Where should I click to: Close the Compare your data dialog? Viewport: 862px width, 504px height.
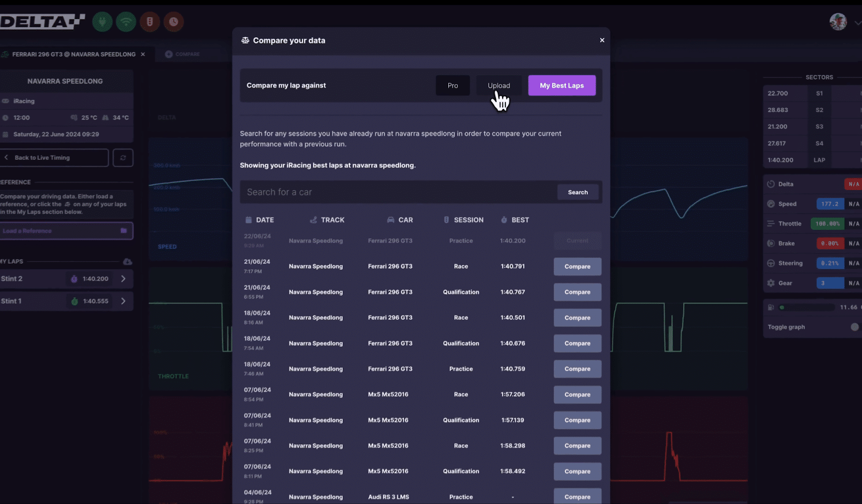(x=602, y=40)
